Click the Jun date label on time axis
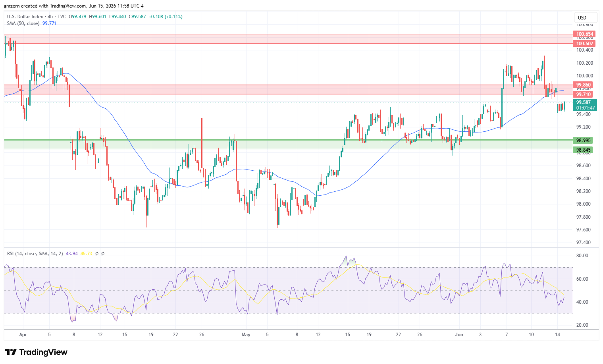The image size is (603, 364). click(459, 335)
